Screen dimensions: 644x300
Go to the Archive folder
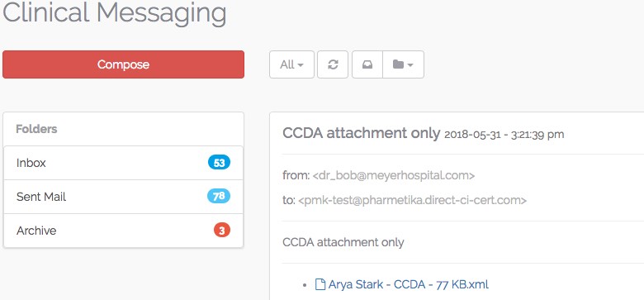tap(123, 231)
